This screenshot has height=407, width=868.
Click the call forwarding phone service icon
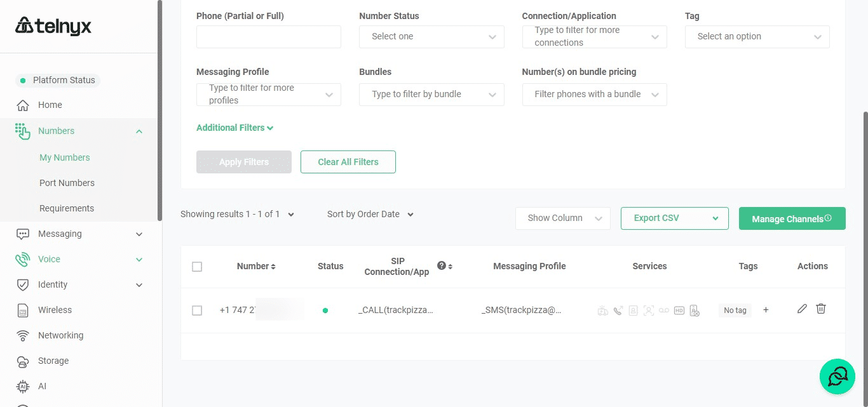coord(618,310)
